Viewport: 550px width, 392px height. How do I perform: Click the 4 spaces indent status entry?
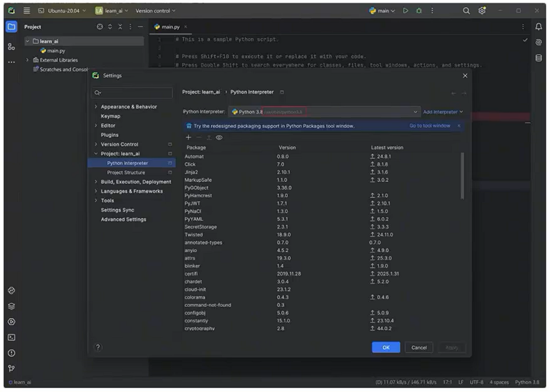click(x=499, y=382)
